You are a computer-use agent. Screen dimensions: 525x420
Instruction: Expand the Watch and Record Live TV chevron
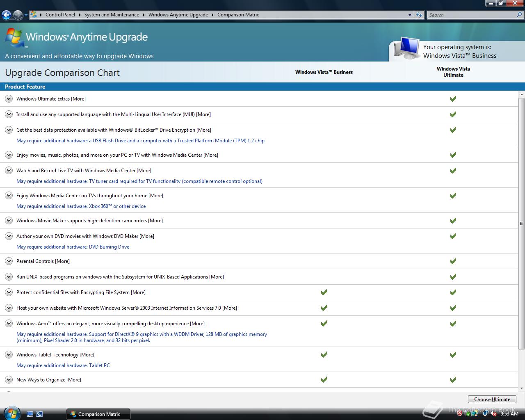[x=9, y=171]
